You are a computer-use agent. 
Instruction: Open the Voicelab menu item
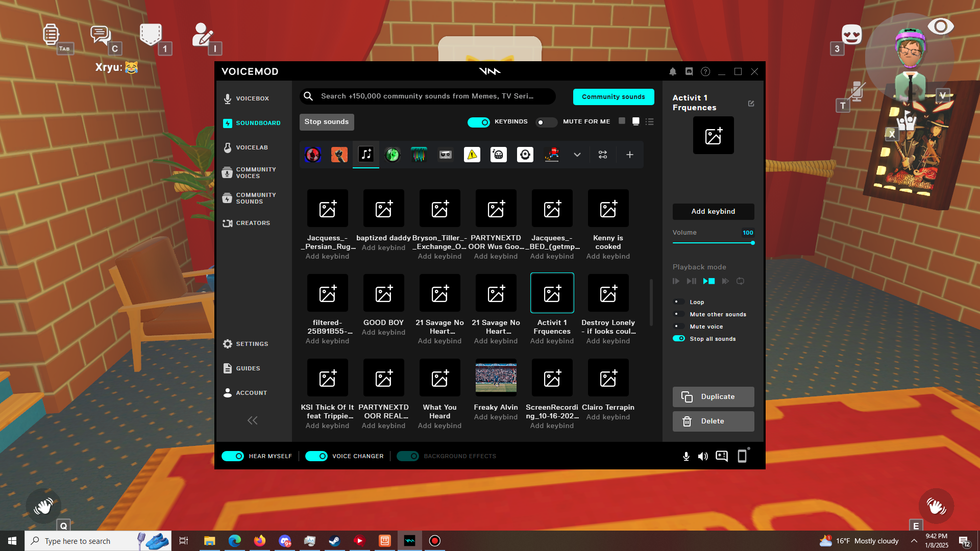pyautogui.click(x=252, y=147)
